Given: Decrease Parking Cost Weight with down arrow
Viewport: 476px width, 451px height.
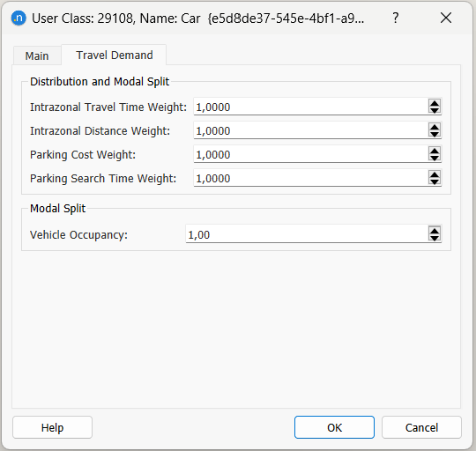Looking at the screenshot, I should click(435, 158).
